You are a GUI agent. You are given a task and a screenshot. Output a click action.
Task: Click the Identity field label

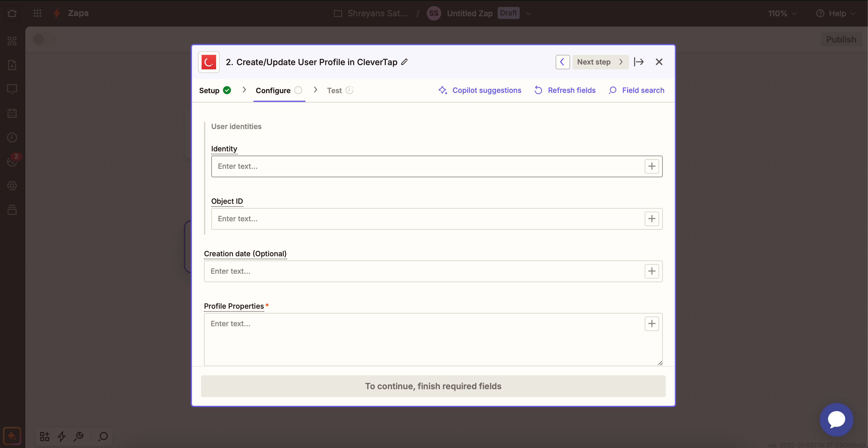coord(224,149)
